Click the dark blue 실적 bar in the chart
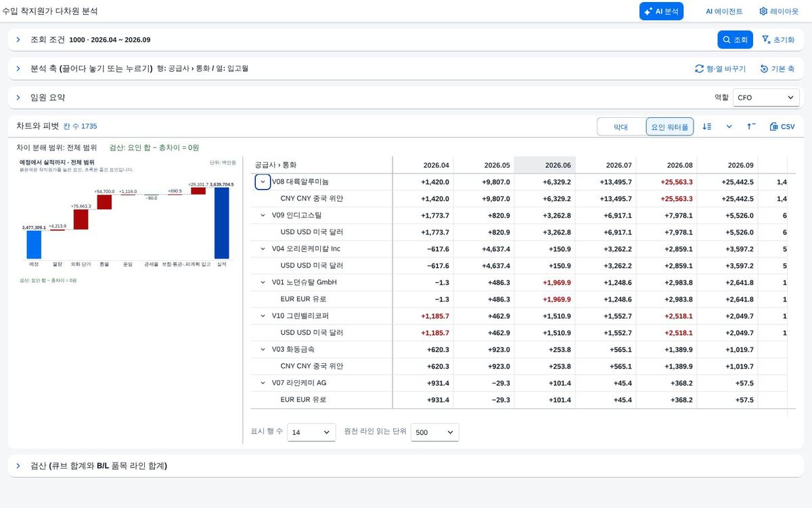The height and width of the screenshot is (508, 812). (x=222, y=224)
